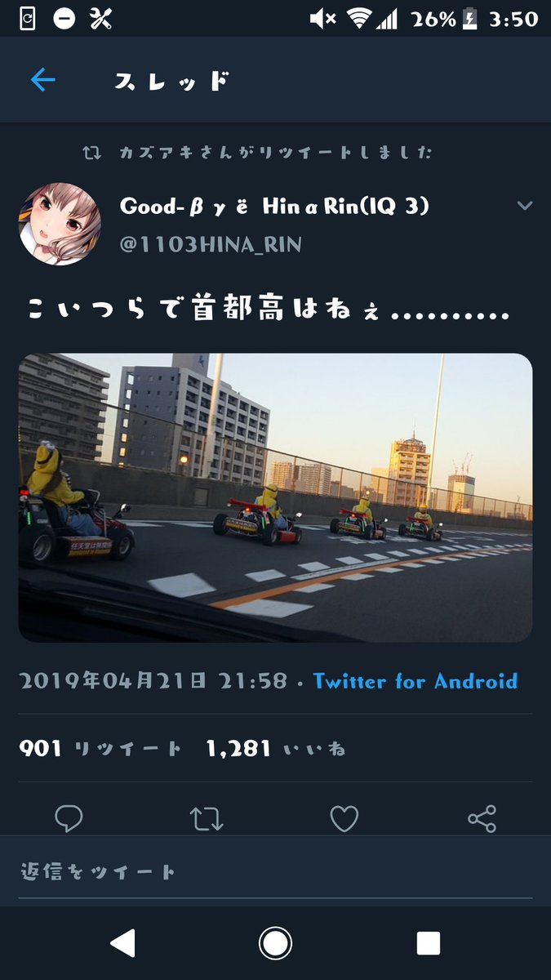Open the @1103HINA_RIN handle
This screenshot has width=551, height=980.
(211, 244)
